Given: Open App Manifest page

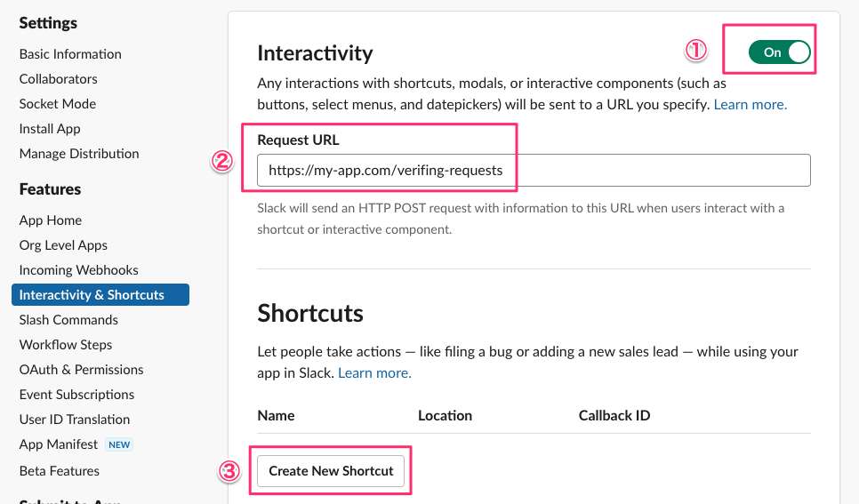Looking at the screenshot, I should [x=58, y=444].
